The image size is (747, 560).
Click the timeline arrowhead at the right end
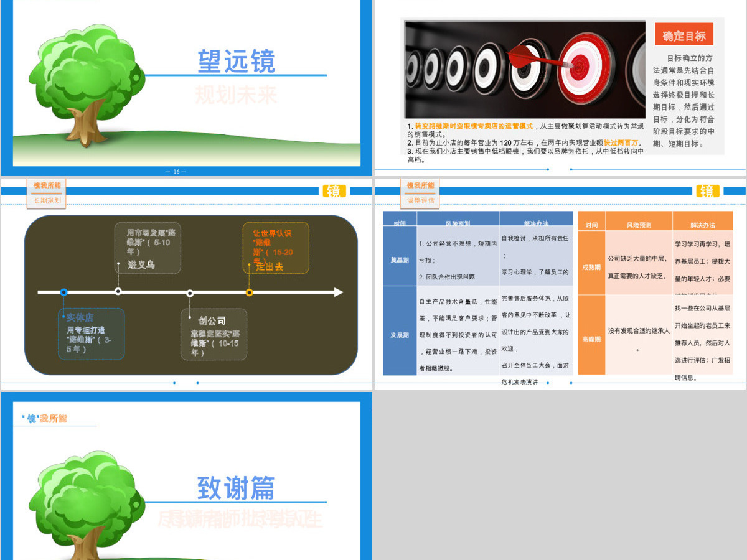(x=338, y=292)
